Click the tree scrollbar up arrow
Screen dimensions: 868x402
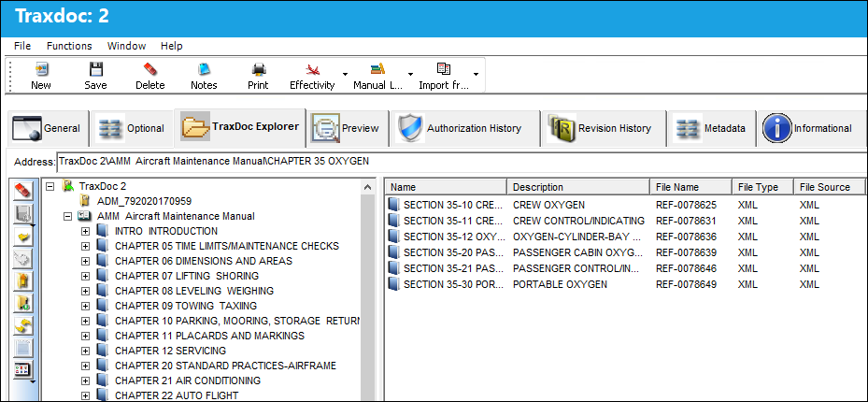click(368, 188)
